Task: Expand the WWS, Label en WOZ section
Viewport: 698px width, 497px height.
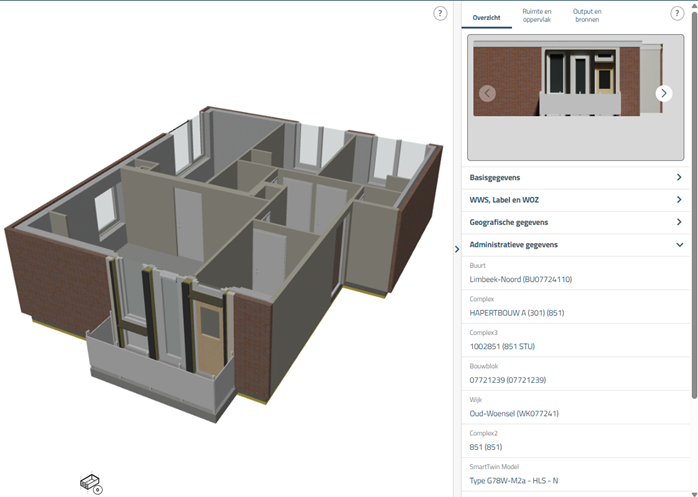Action: 575,200
